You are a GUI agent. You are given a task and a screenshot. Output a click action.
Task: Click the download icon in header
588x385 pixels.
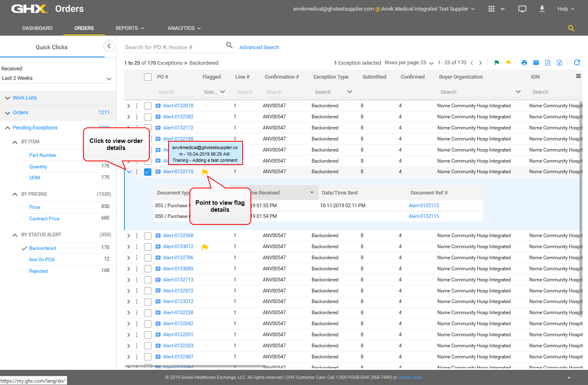tap(542, 9)
